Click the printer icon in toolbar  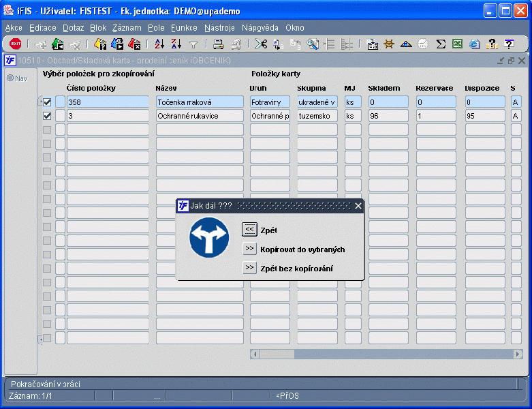click(x=219, y=44)
